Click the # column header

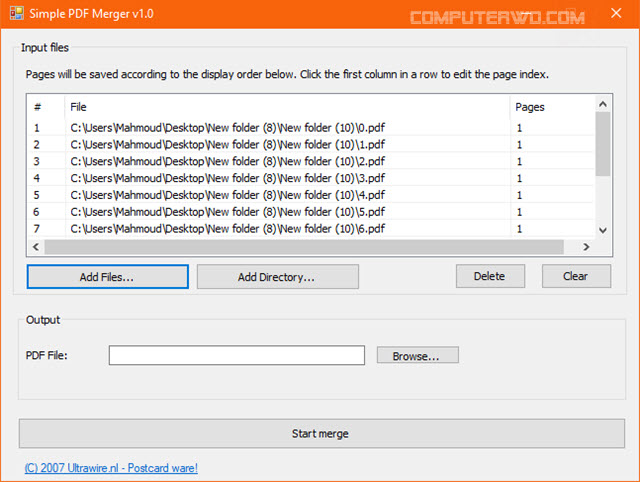click(x=46, y=107)
